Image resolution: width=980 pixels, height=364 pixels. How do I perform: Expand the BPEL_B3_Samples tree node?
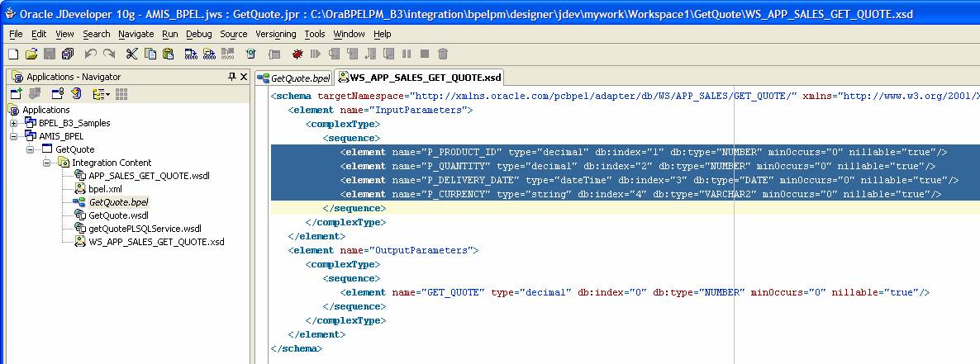(x=13, y=123)
